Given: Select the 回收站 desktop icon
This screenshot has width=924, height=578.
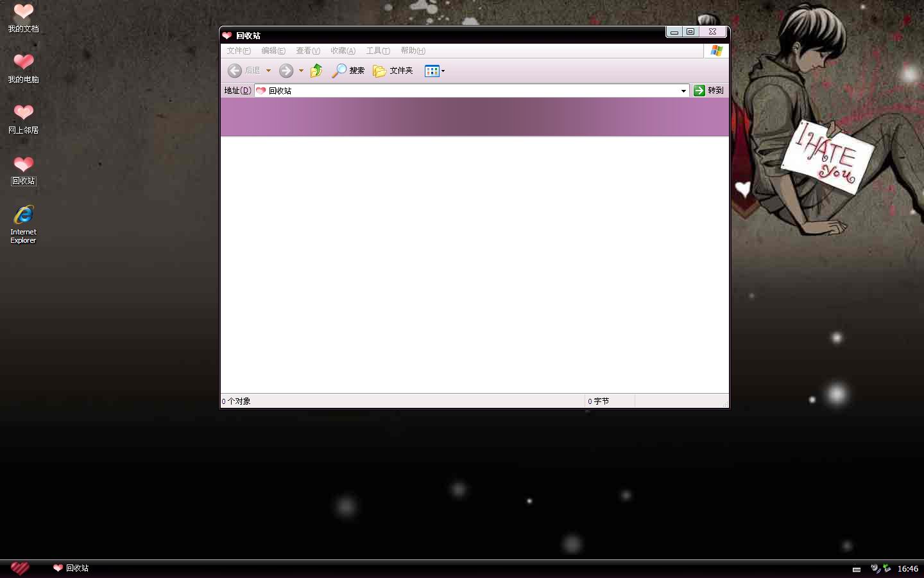Looking at the screenshot, I should 23,171.
